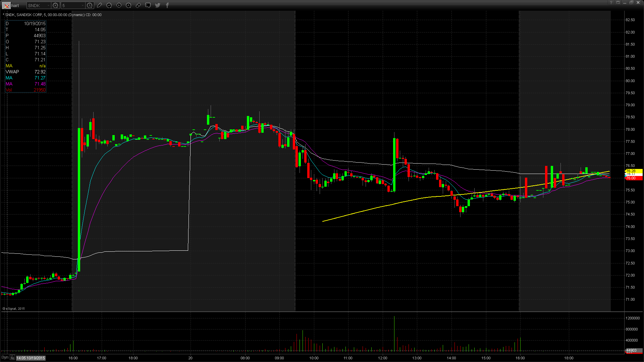Click the tall green 16:00 earnings candle

click(x=79, y=199)
